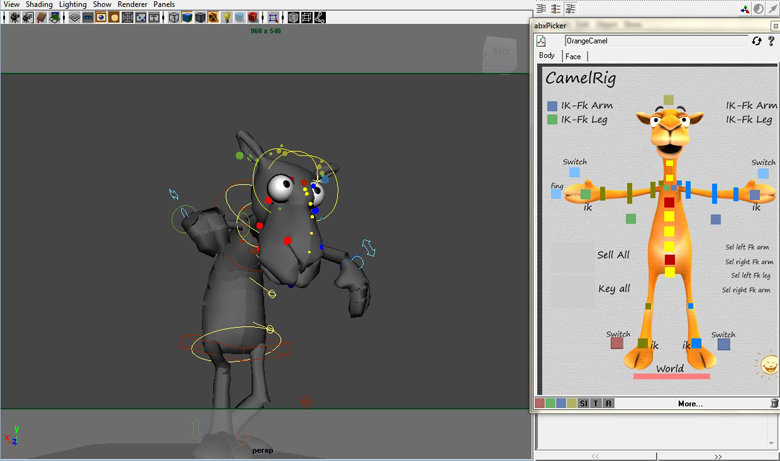Click the X-Ray Joints icon
The width and height of the screenshot is (780, 461).
320,18
